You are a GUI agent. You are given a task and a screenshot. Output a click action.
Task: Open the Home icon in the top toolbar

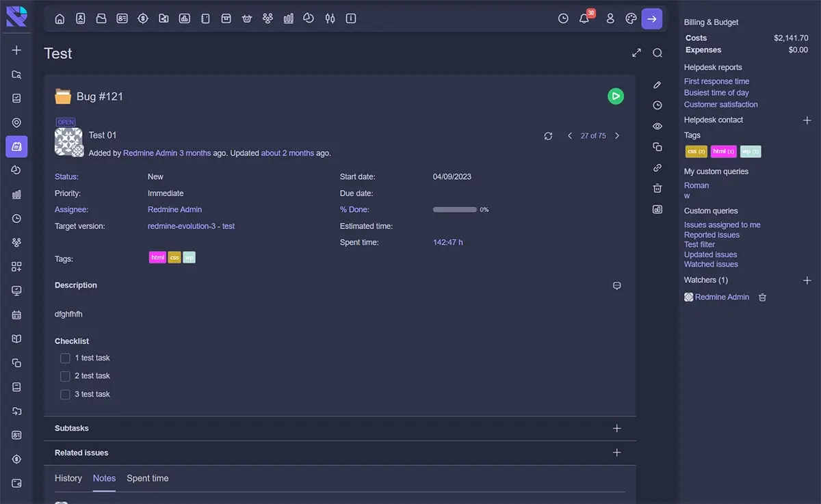tap(60, 18)
